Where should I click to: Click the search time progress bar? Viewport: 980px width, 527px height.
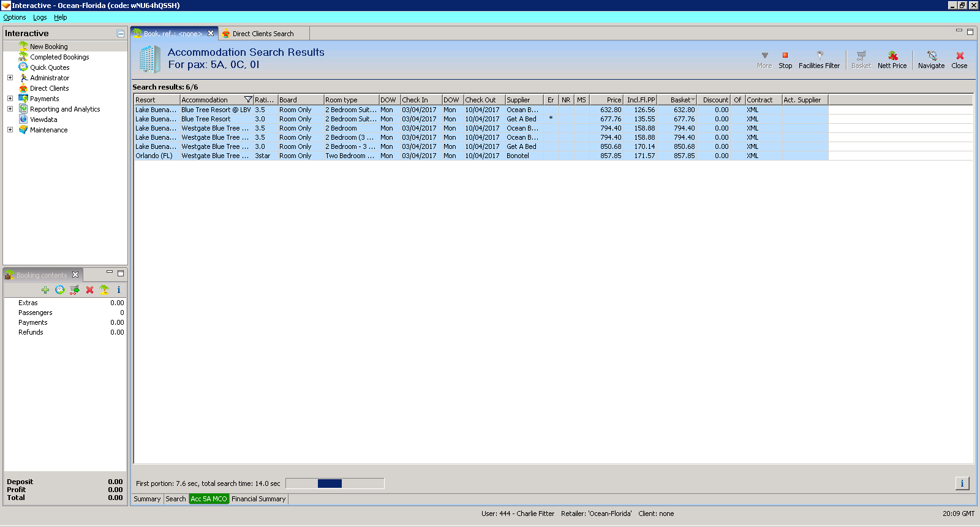[335, 483]
